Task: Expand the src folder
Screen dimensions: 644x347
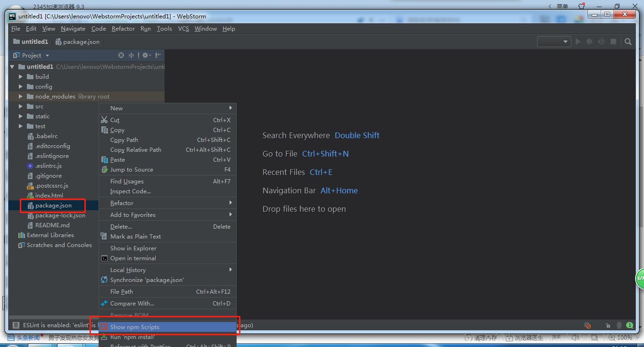Action: pos(20,107)
